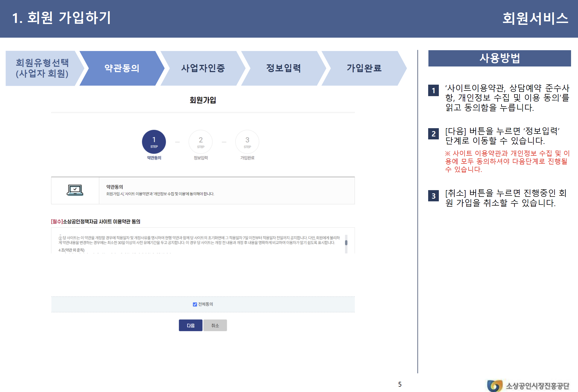
Task: Select the 사업자인증 process arrow
Action: pyautogui.click(x=203, y=68)
